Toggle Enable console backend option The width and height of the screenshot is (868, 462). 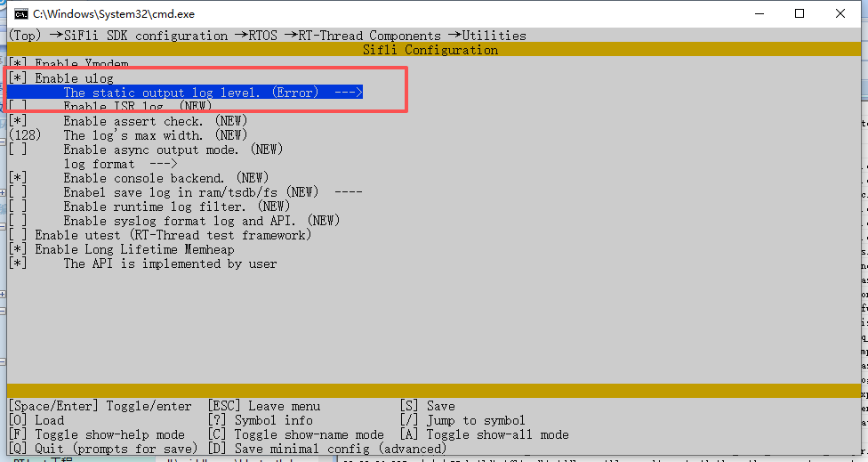tap(18, 178)
